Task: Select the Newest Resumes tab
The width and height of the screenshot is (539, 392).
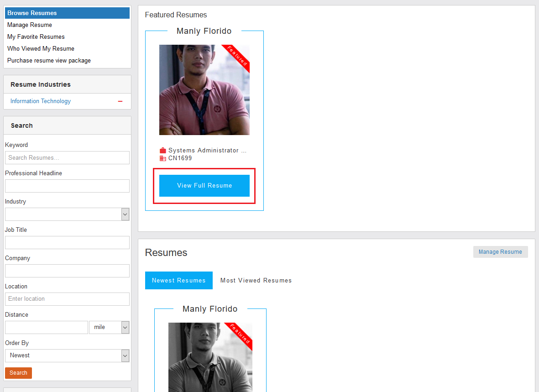Action: tap(179, 281)
